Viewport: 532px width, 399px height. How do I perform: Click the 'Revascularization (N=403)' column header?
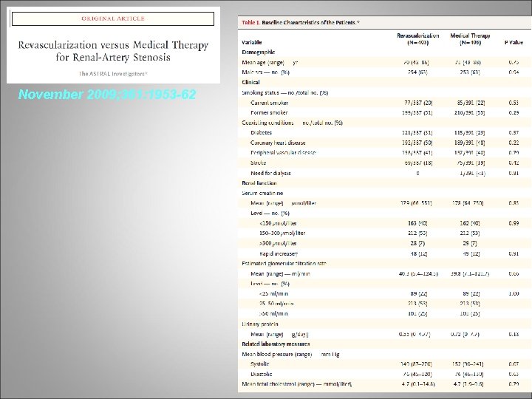pos(417,39)
